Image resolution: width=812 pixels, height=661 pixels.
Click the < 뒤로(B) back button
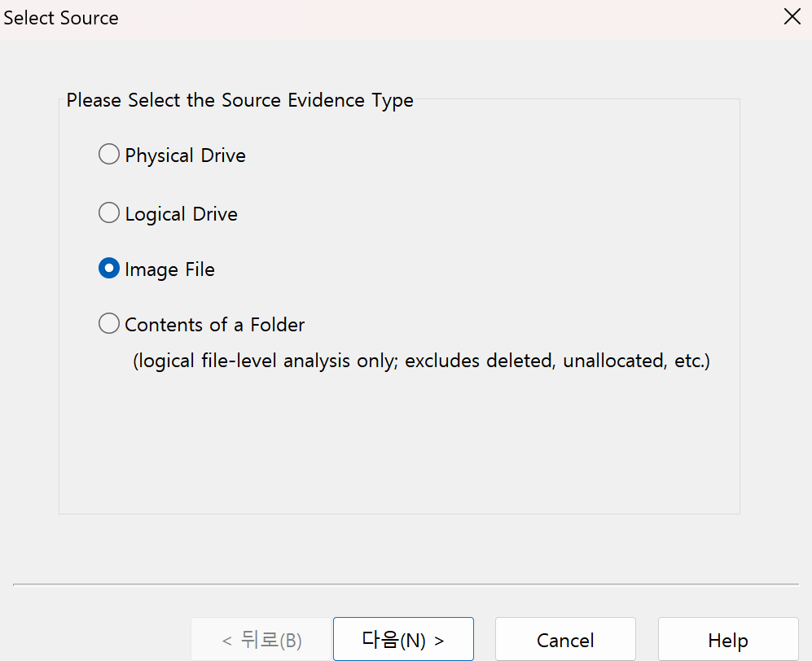tap(261, 639)
